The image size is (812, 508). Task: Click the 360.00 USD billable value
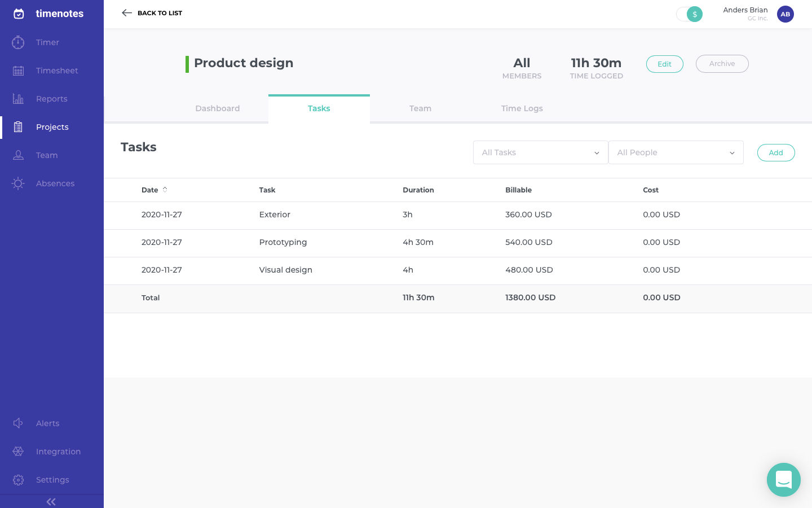[x=529, y=214]
